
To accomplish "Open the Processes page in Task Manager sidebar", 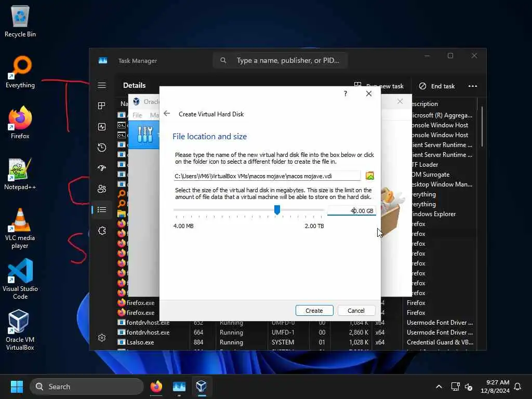I will point(102,106).
